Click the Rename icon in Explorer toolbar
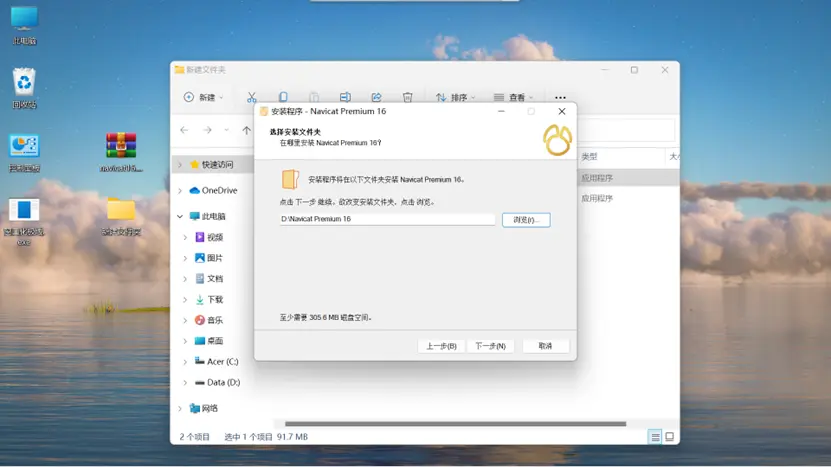Viewport: 831px width, 467px height. click(x=345, y=97)
